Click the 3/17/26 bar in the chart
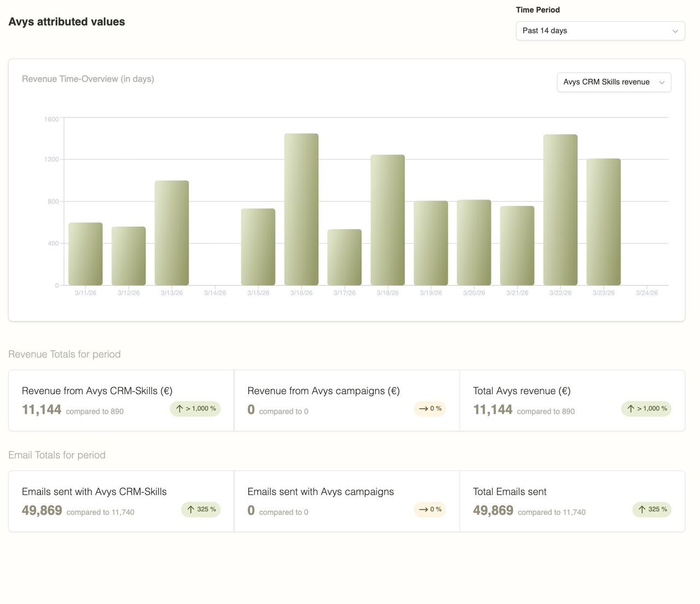The image size is (700, 604). pyautogui.click(x=345, y=257)
